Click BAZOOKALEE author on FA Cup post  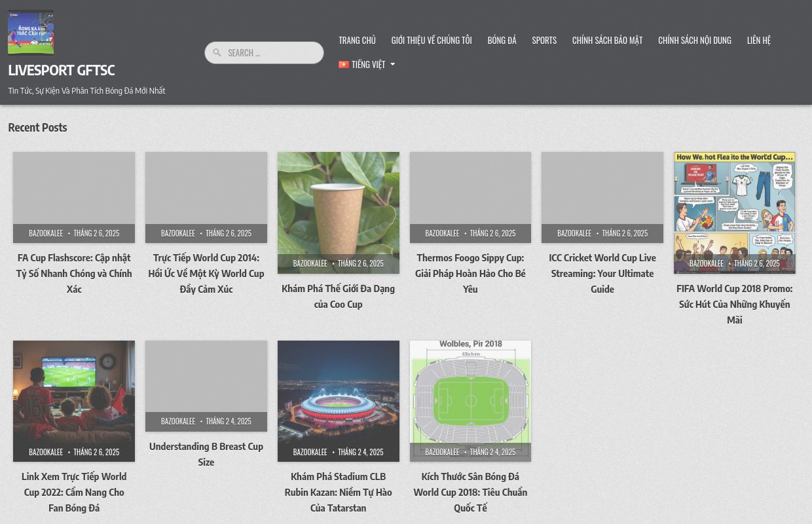coord(46,233)
